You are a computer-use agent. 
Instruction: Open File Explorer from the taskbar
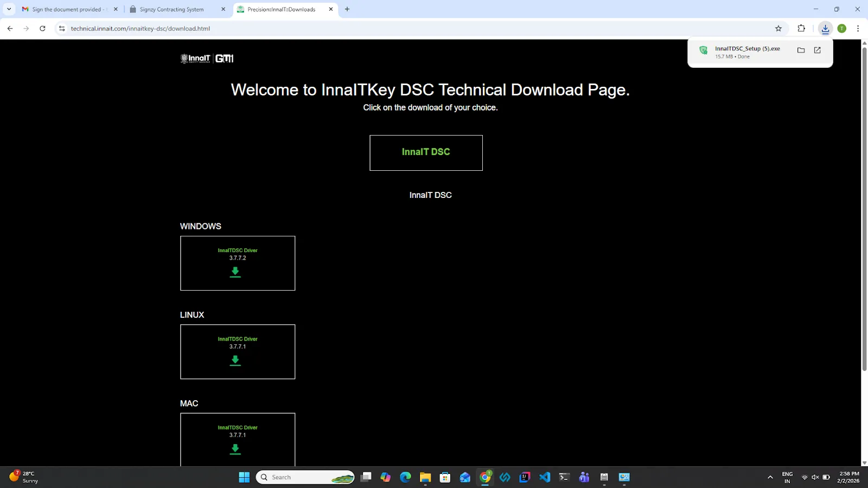[425, 477]
